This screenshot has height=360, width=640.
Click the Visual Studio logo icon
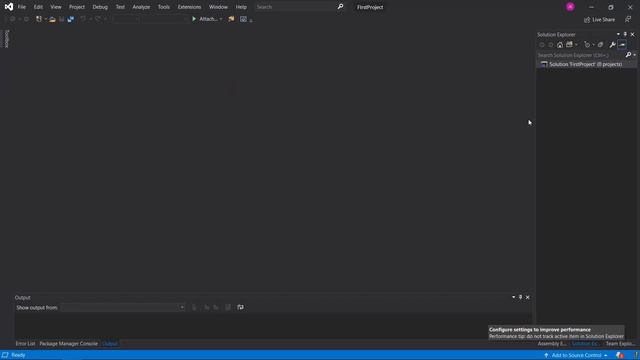tap(9, 7)
